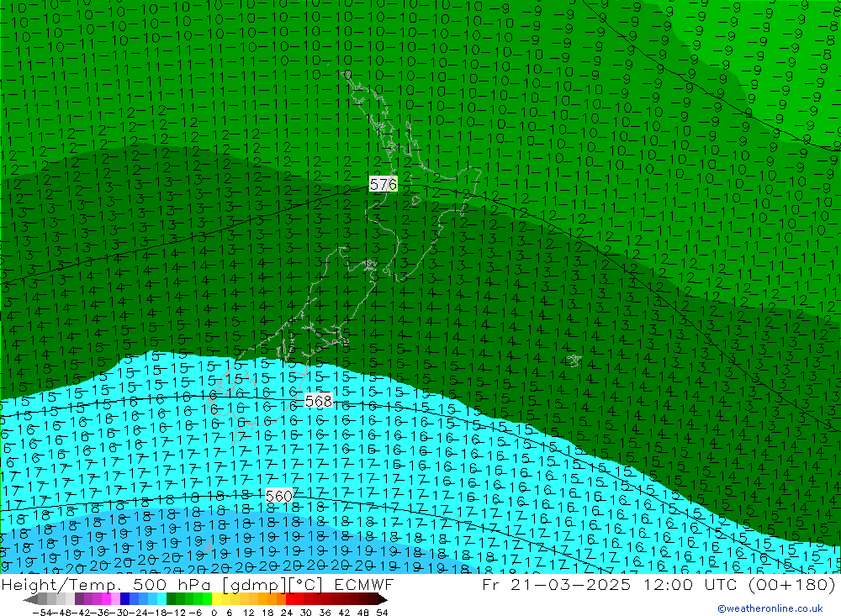Click the 576 contour height label
This screenshot has width=841, height=616.
click(x=383, y=184)
